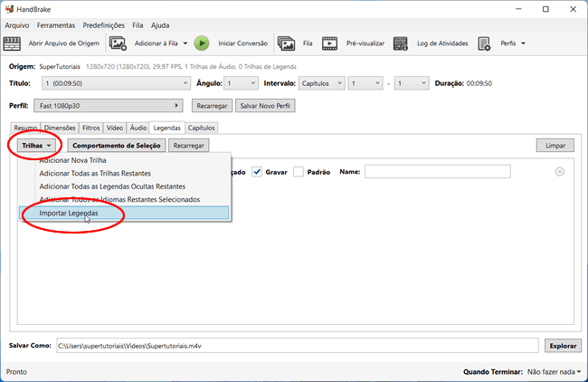Screen dimensions: 588x382
Task: Switch to the Capítulos tab
Action: tap(201, 128)
